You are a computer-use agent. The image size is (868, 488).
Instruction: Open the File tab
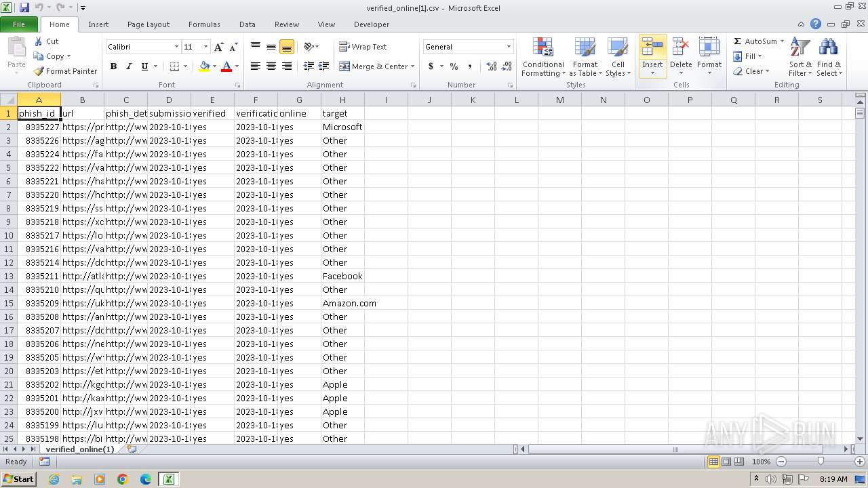point(19,24)
